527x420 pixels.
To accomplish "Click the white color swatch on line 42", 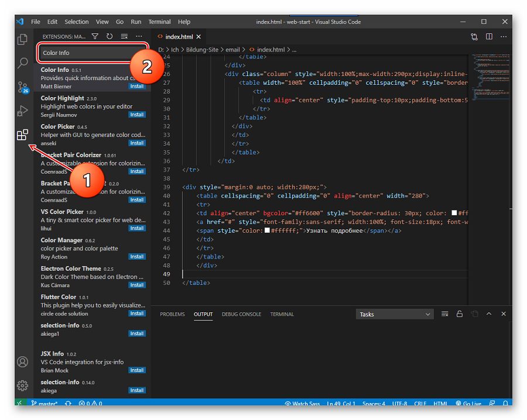I will click(454, 213).
